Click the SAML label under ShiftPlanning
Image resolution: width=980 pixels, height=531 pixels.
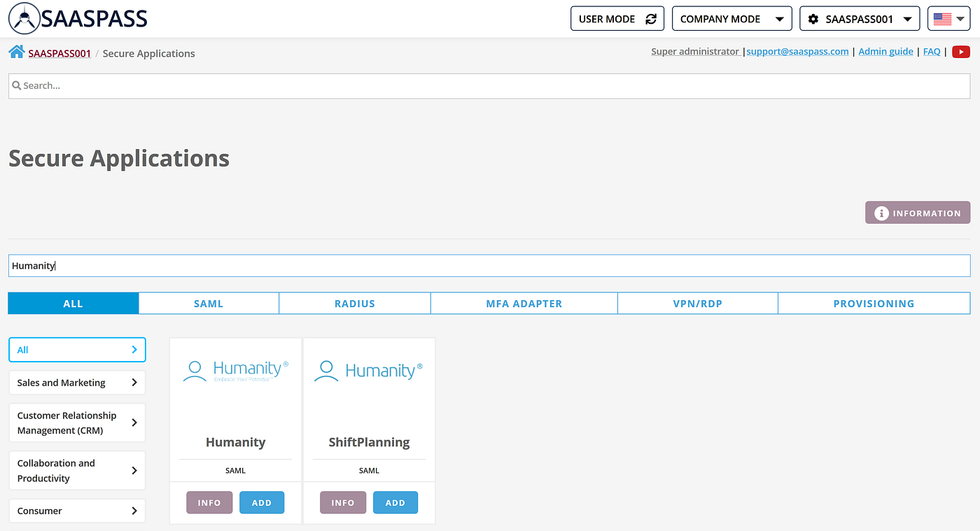[369, 471]
